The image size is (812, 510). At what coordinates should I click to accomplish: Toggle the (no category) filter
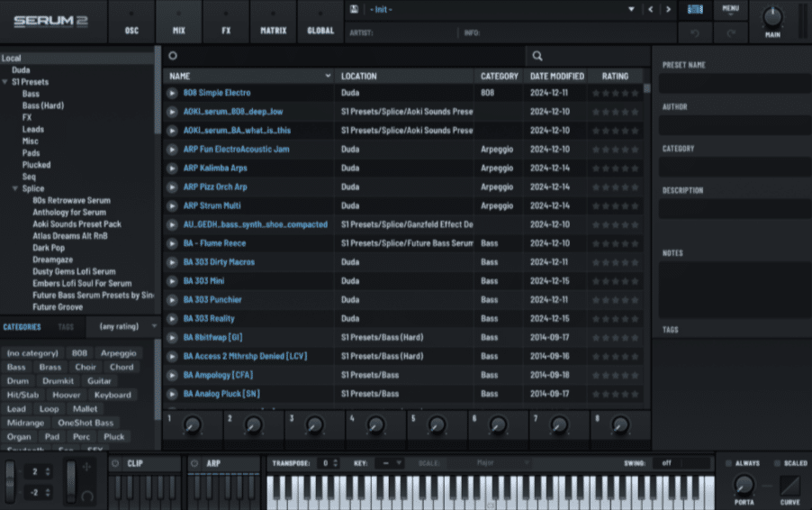32,353
